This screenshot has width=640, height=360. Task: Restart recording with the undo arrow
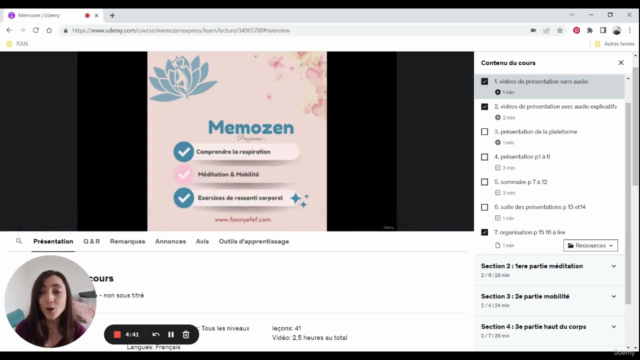click(156, 335)
